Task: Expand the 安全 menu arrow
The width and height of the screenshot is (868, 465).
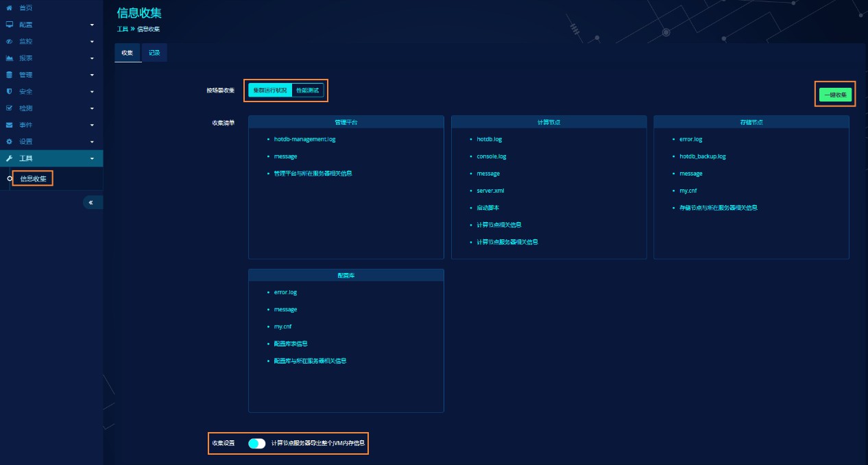Action: (93, 92)
